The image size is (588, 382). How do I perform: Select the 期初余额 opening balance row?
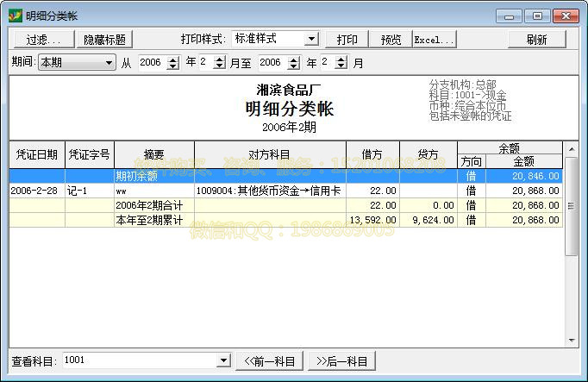[x=285, y=176]
